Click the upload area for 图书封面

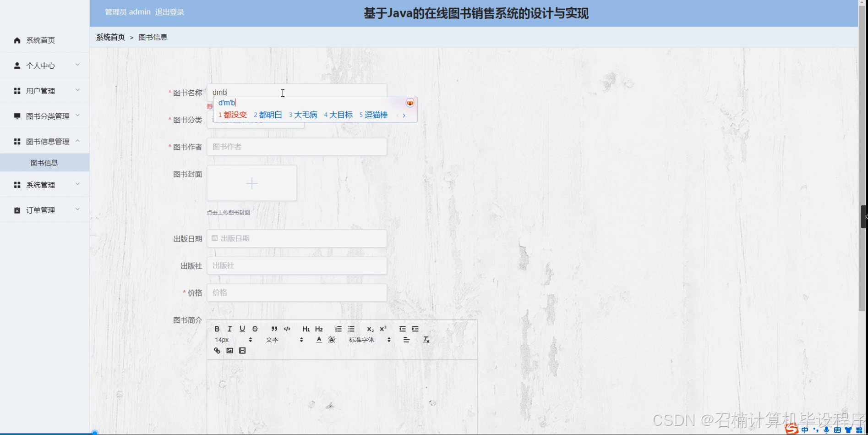[x=251, y=183]
